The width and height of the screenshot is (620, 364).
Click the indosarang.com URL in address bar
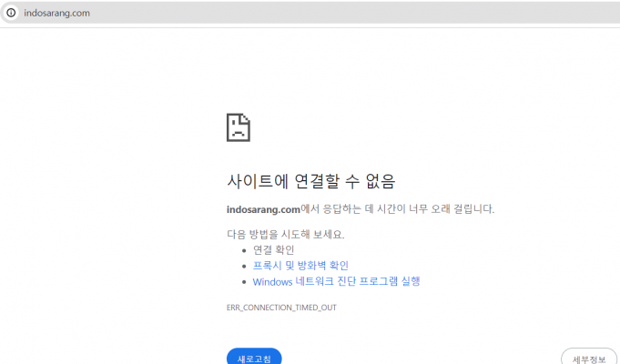click(56, 14)
